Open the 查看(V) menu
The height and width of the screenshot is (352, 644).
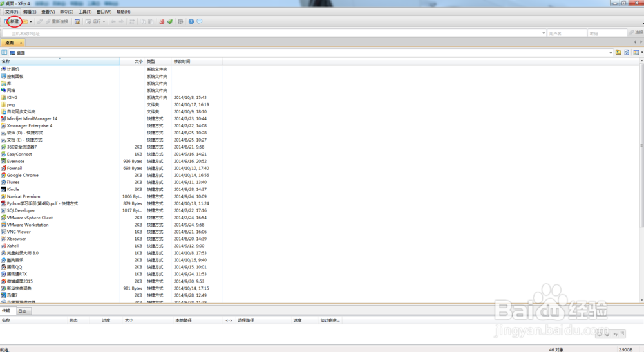pyautogui.click(x=48, y=12)
